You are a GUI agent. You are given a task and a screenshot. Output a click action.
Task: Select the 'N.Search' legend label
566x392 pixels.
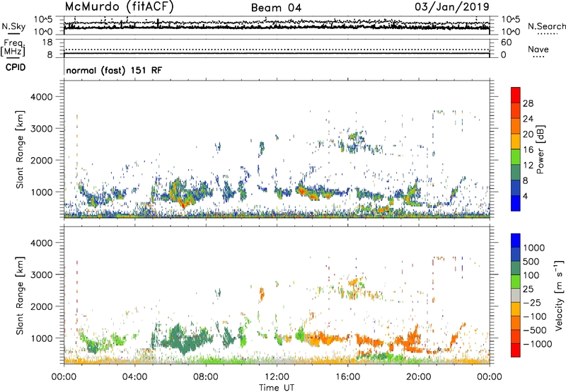547,26
